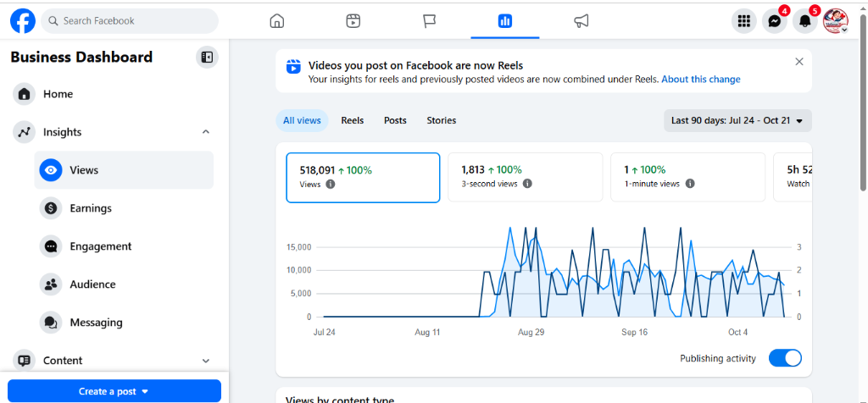868x403 pixels.
Task: Select Views in the Insights menu
Action: click(124, 170)
